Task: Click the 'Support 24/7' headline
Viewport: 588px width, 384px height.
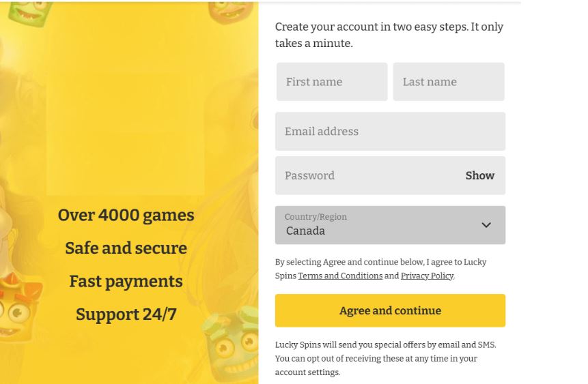Action: point(126,314)
